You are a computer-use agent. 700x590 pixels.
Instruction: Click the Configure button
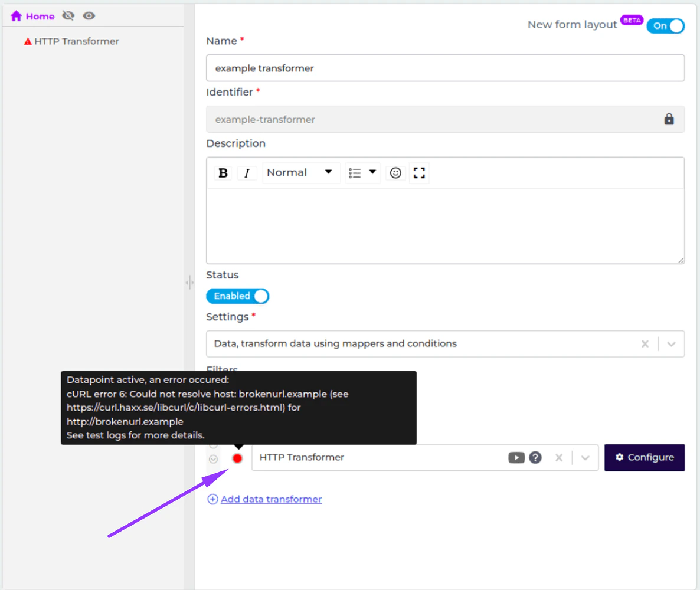(644, 457)
